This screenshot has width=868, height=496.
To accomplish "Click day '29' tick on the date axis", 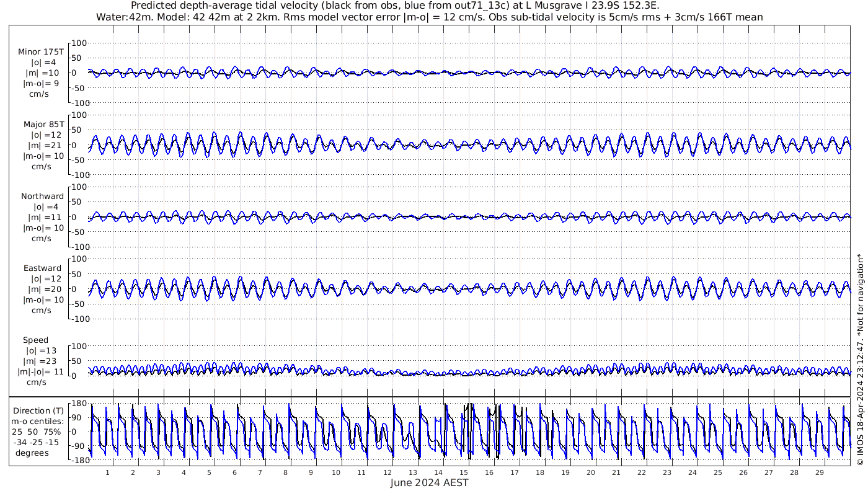I will (x=819, y=472).
